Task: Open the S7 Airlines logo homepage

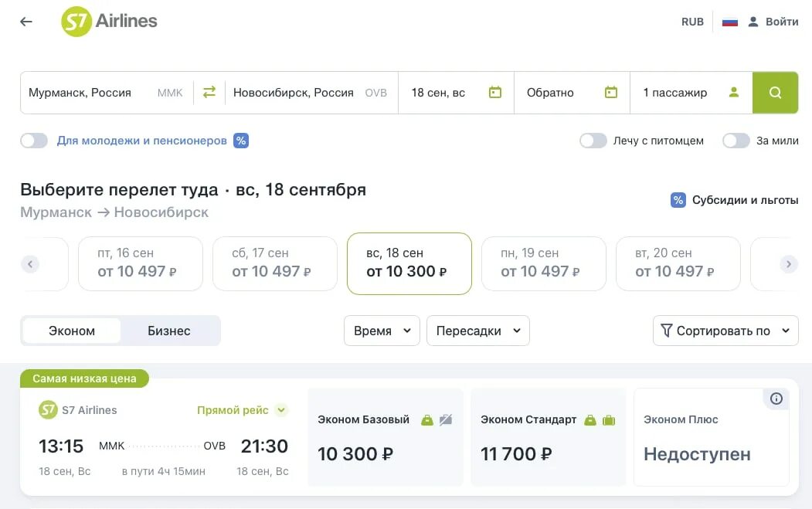Action: point(109,21)
